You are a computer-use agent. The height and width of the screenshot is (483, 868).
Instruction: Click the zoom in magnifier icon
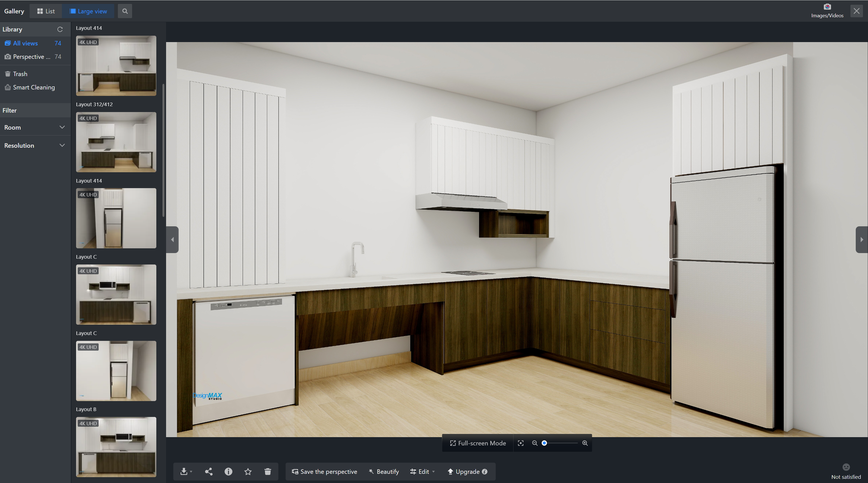point(585,443)
